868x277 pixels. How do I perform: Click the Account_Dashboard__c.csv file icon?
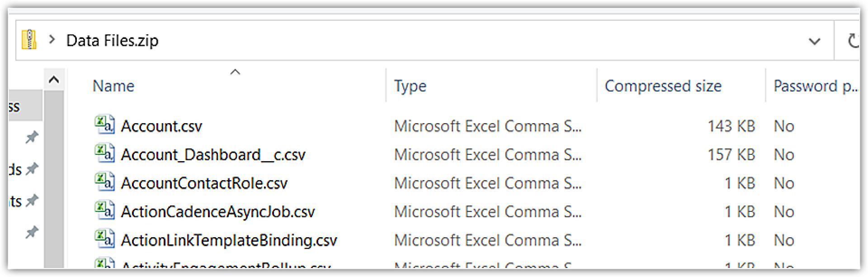point(104,154)
